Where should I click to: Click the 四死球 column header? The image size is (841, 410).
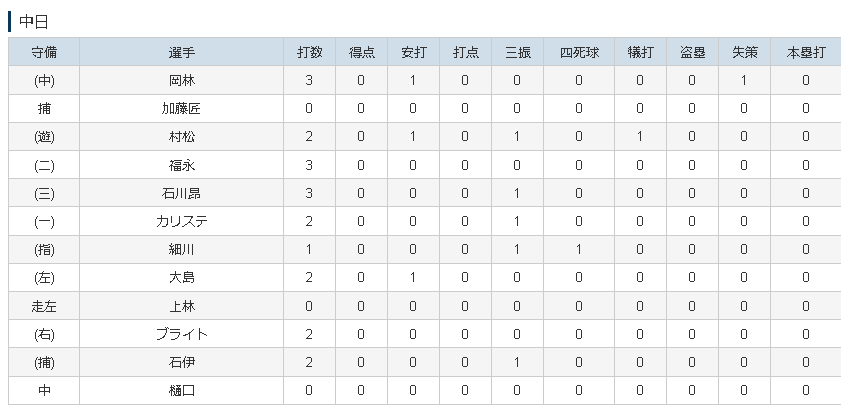tap(579, 52)
